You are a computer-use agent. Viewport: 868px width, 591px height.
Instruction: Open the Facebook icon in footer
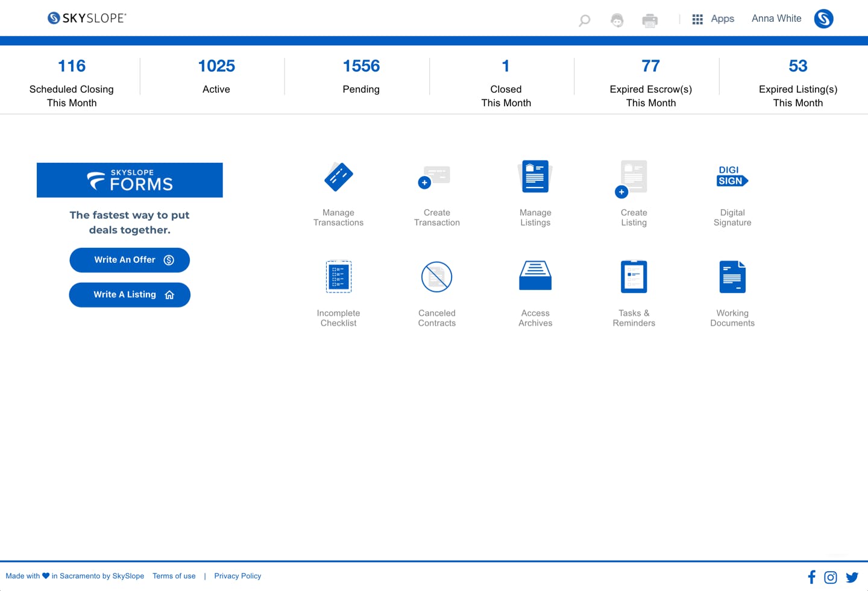pyautogui.click(x=811, y=577)
